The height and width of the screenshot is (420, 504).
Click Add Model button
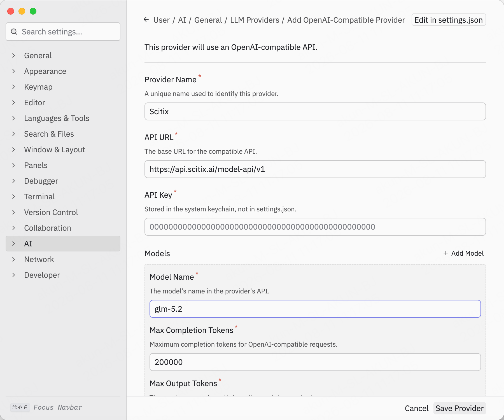pyautogui.click(x=463, y=253)
